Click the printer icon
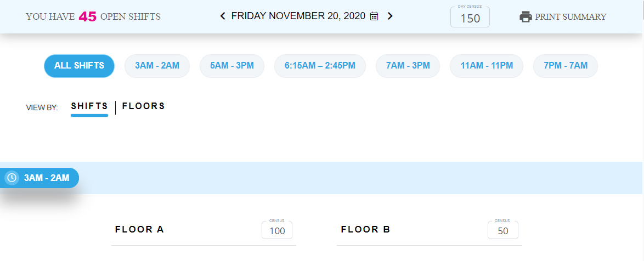 526,17
